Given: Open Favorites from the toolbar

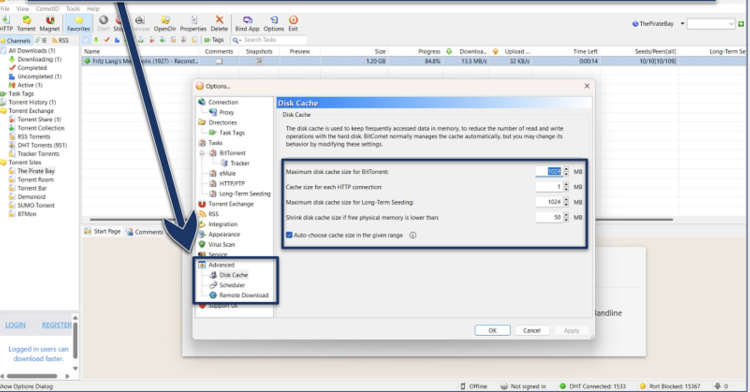Looking at the screenshot, I should (78, 23).
